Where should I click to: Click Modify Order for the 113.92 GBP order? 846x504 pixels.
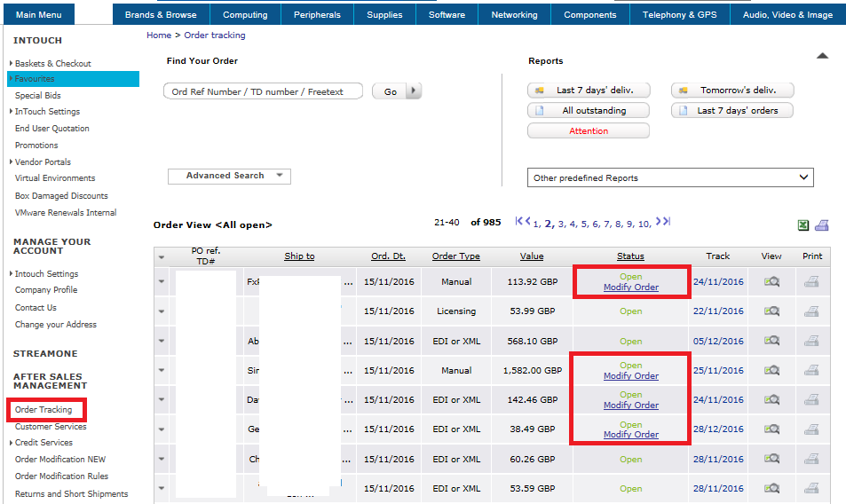[x=630, y=287]
